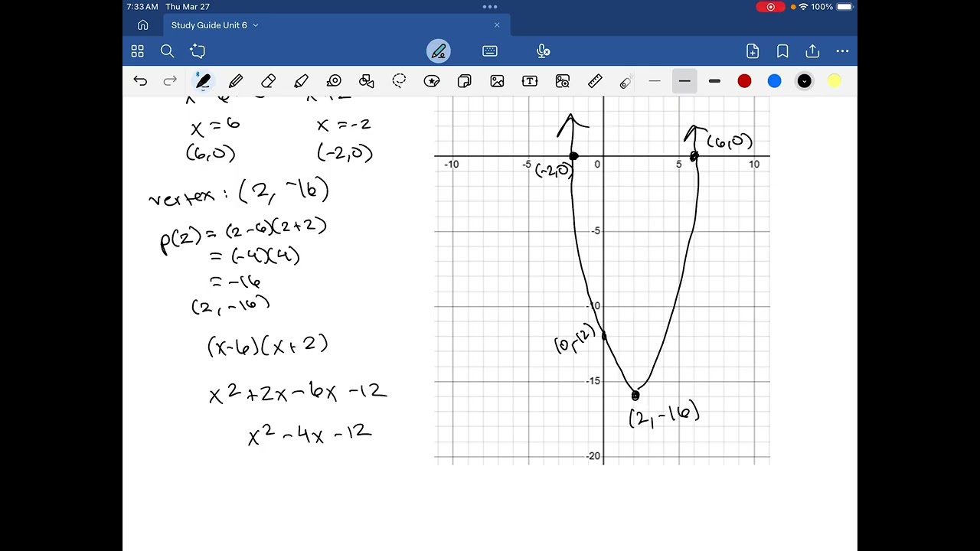The image size is (980, 551).
Task: Choose the thick stroke width
Action: (714, 81)
